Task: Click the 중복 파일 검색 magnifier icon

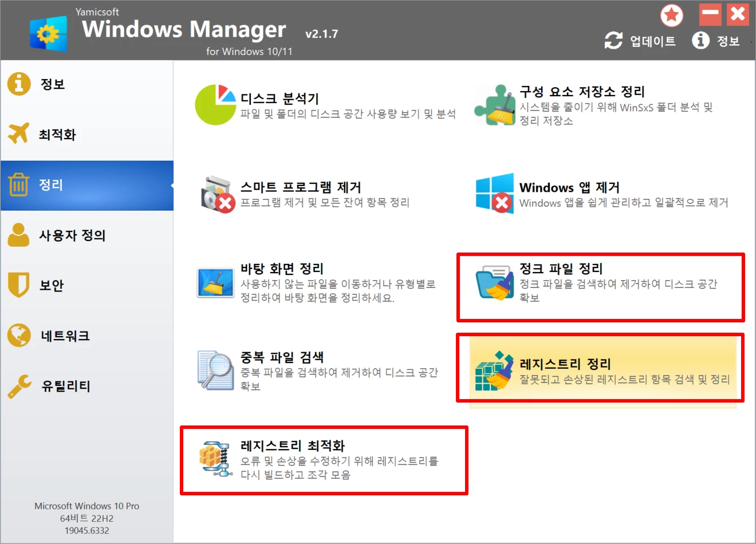Action: [x=215, y=370]
